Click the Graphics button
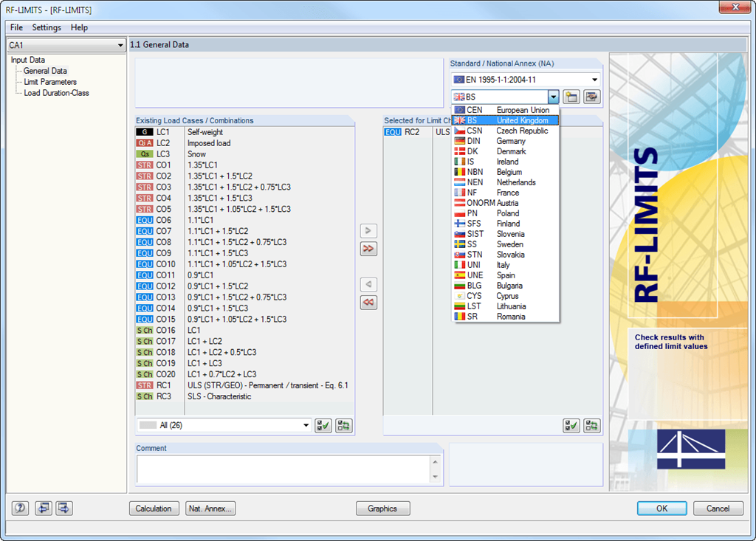The image size is (756, 541). tap(383, 509)
